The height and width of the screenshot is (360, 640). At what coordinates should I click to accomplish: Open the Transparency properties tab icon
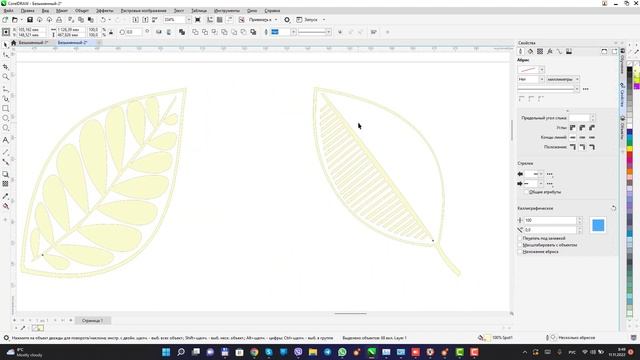pyautogui.click(x=540, y=51)
